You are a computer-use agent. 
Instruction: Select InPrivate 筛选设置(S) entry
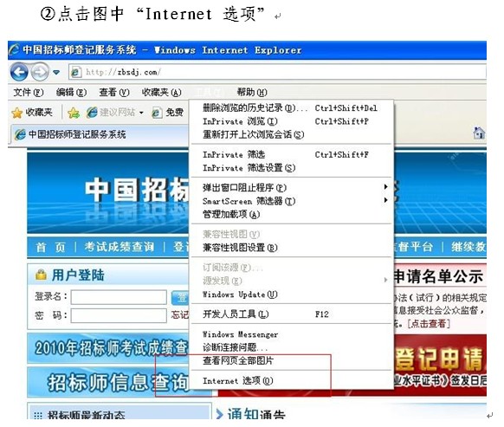point(291,168)
